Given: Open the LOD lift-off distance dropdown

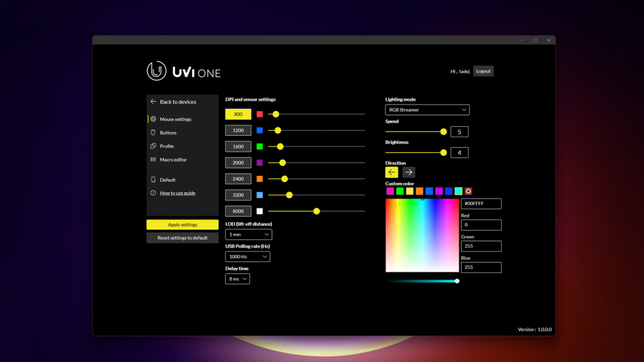Looking at the screenshot, I should pos(248,234).
